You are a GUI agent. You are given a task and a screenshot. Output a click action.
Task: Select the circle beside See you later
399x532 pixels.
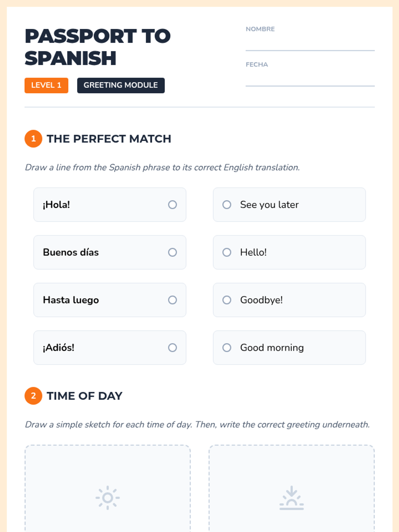[227, 204]
